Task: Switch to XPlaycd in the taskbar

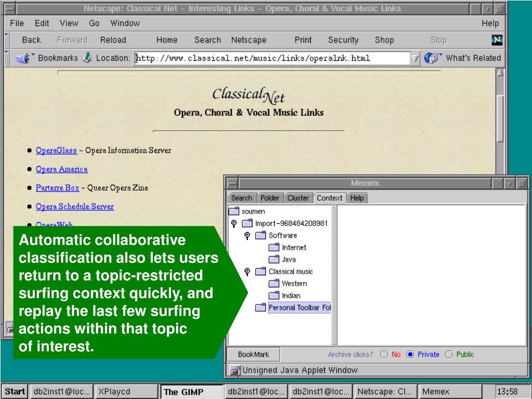Action: point(126,392)
